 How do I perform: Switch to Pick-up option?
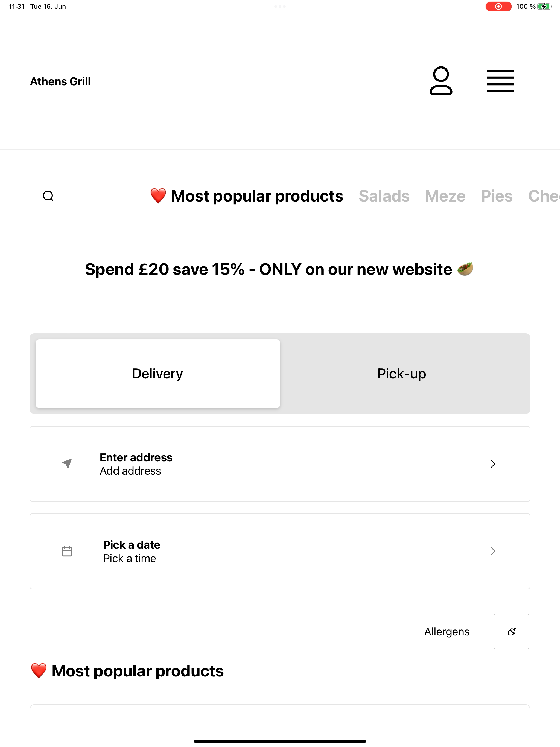(x=402, y=373)
